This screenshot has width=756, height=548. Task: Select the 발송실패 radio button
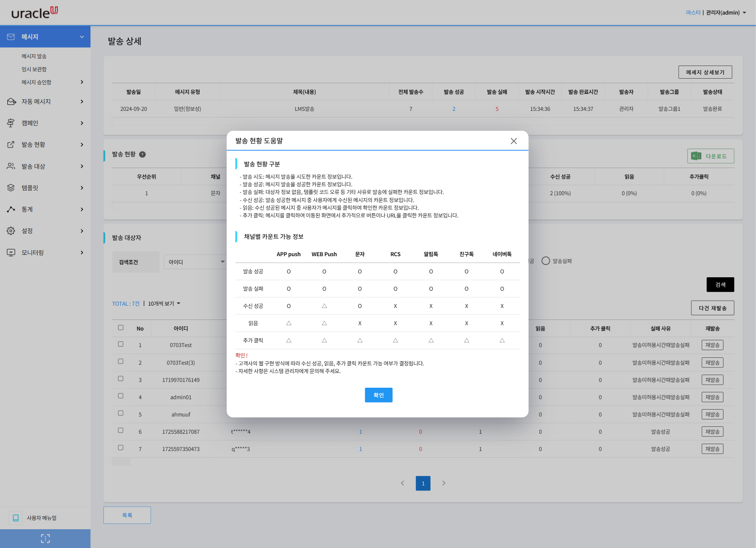pos(546,261)
